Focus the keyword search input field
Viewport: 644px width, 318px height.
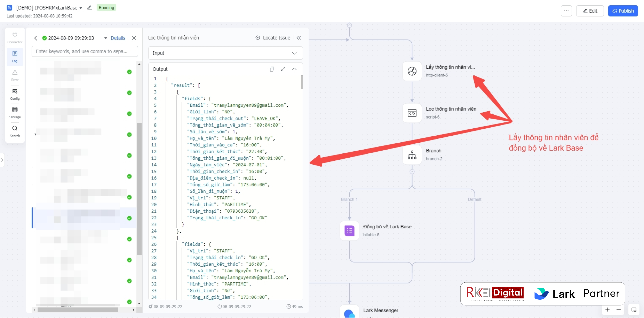tap(85, 51)
